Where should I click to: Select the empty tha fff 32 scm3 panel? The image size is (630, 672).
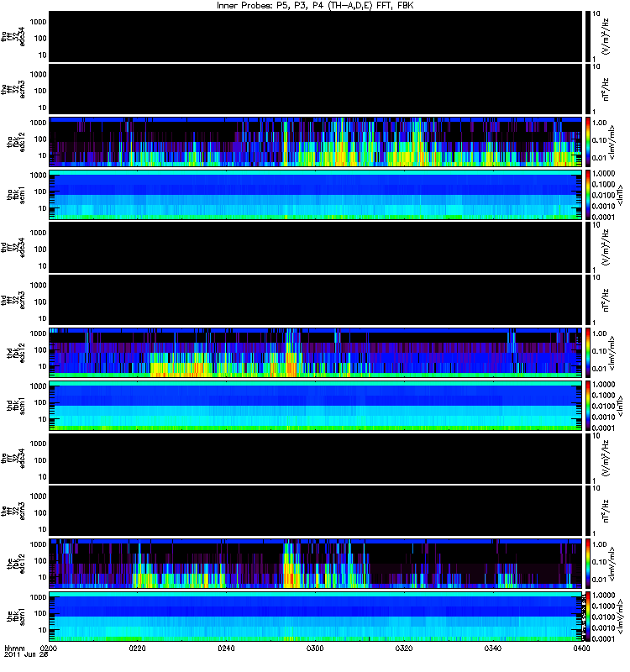pyautogui.click(x=316, y=89)
